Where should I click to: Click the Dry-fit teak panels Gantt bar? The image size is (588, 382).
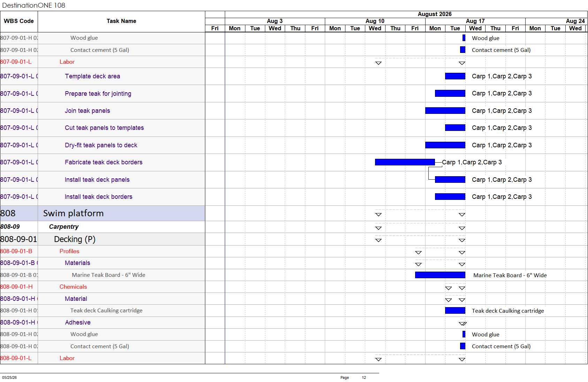point(445,145)
